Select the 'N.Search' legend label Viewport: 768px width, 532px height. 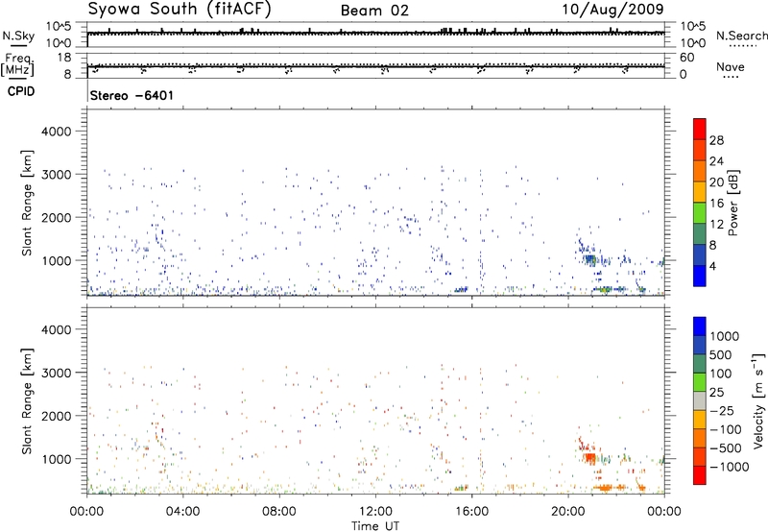[741, 36]
